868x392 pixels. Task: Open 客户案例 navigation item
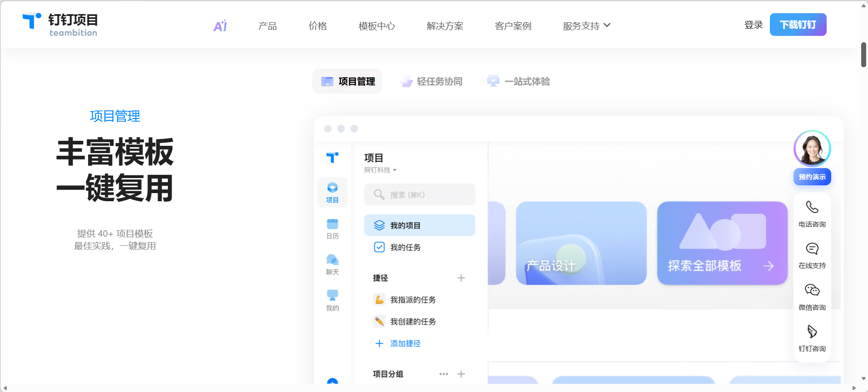(x=513, y=26)
